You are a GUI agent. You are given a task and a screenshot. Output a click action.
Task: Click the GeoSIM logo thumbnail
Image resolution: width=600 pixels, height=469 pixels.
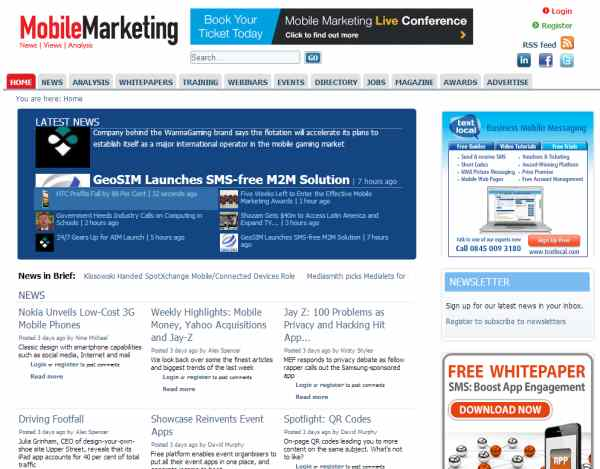coord(229,243)
